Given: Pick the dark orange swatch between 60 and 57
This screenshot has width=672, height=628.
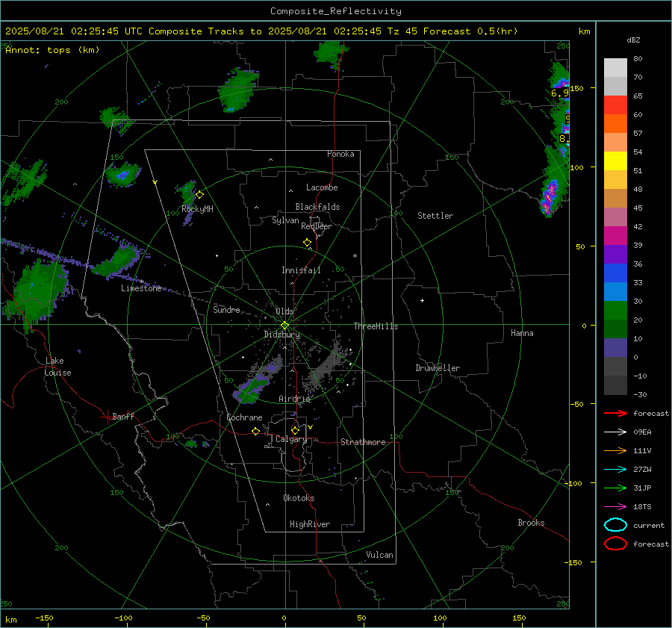Looking at the screenshot, I should click(x=615, y=124).
